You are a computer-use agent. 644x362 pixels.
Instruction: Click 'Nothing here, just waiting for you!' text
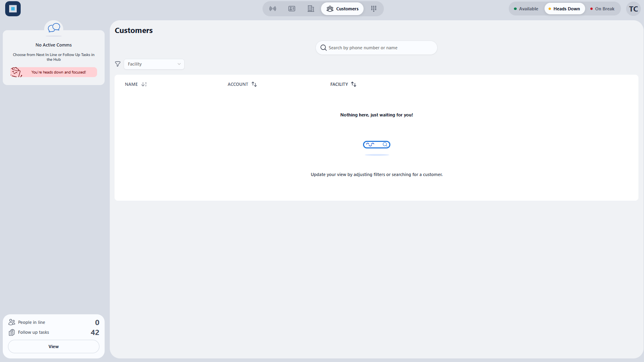(377, 115)
